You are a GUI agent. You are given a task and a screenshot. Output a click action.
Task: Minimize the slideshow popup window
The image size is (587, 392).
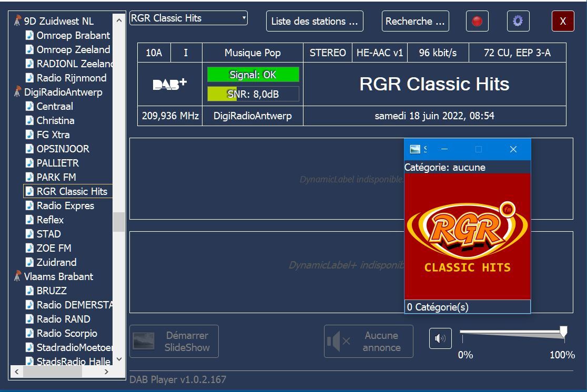click(444, 149)
